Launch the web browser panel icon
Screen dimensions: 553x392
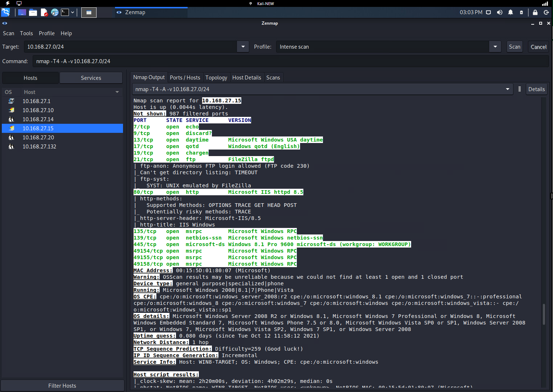54,12
